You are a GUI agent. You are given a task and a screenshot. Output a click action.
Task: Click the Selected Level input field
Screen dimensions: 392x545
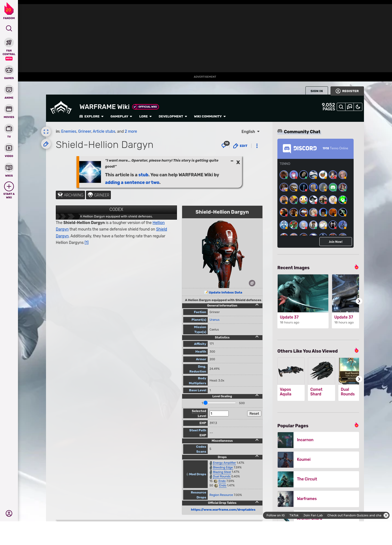pyautogui.click(x=219, y=413)
